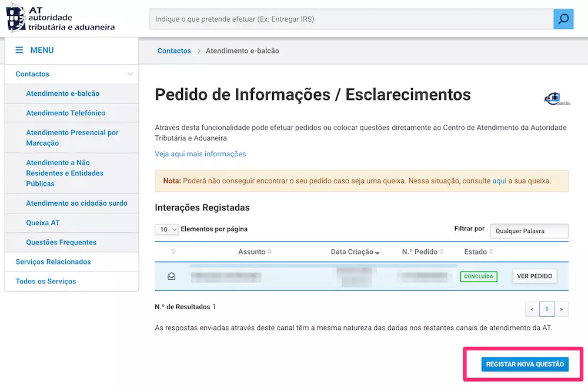
Task: Follow the aqui link in the note
Action: (499, 180)
